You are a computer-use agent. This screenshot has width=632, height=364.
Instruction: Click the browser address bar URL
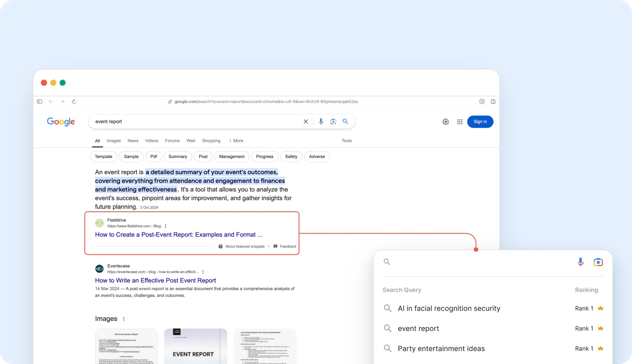pyautogui.click(x=266, y=101)
